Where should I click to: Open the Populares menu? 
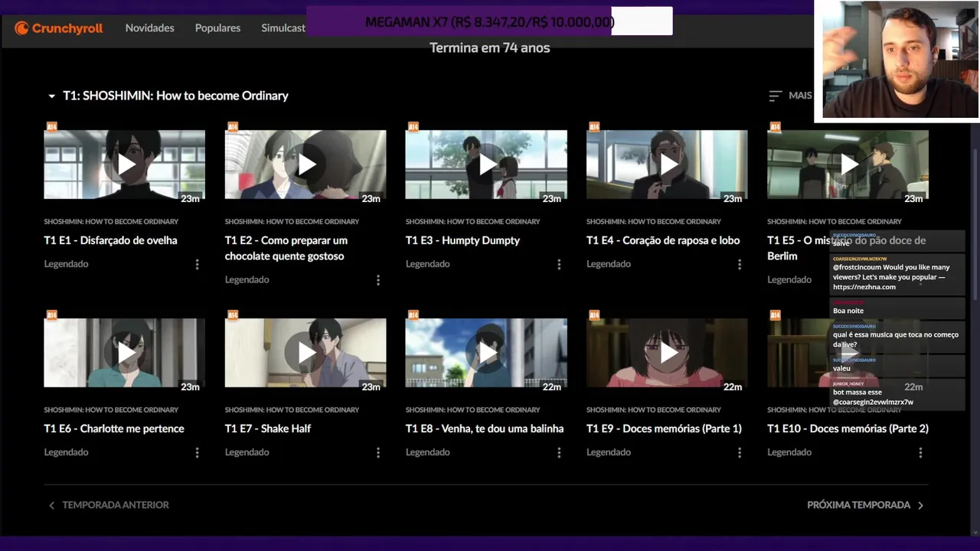[217, 28]
